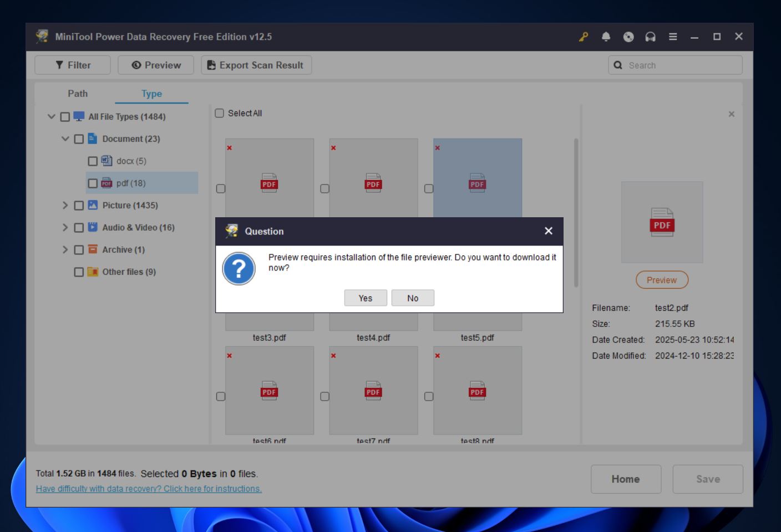Viewport: 781px width, 532px height.
Task: Click the bootable media disc icon
Action: [x=628, y=37]
